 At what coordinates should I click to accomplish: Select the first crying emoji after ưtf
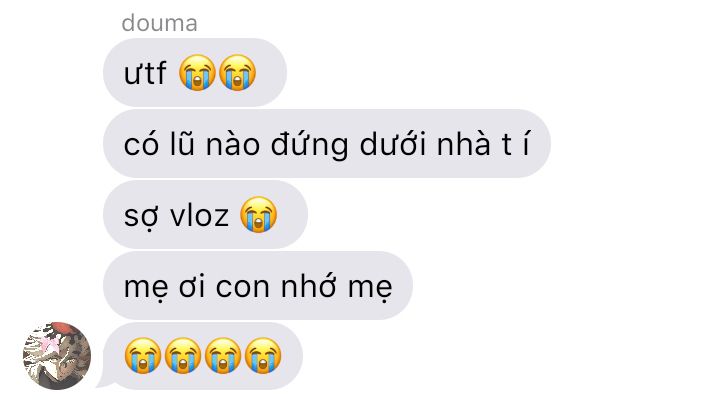197,72
